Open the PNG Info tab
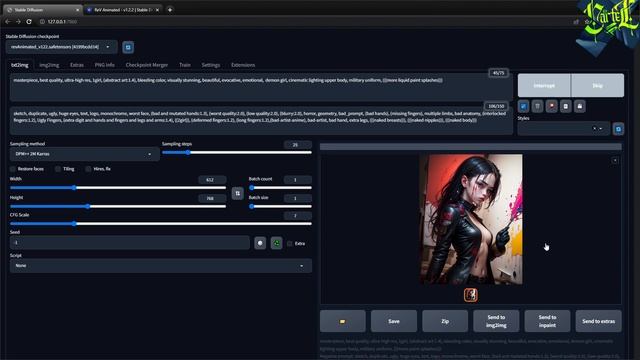640x360 pixels. 104,65
